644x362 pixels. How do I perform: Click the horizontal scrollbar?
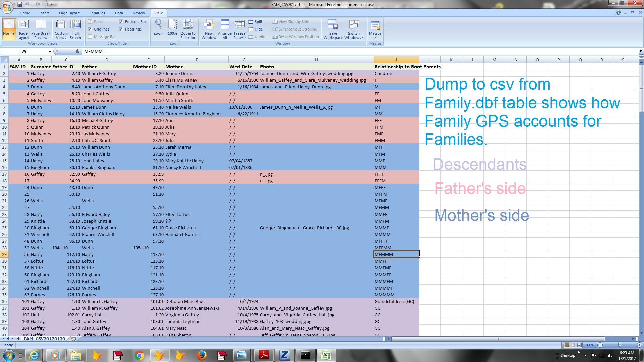498,339
